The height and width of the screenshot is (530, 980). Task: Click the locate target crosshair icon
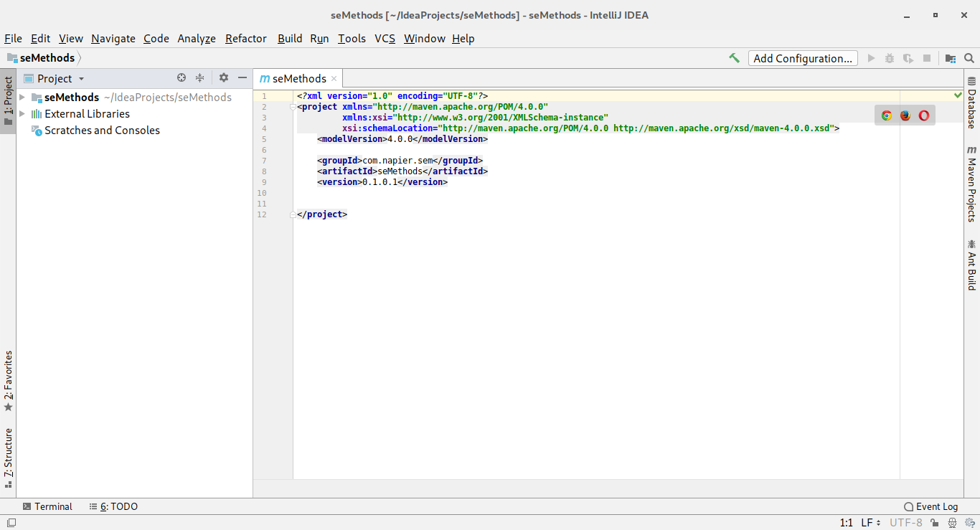182,78
